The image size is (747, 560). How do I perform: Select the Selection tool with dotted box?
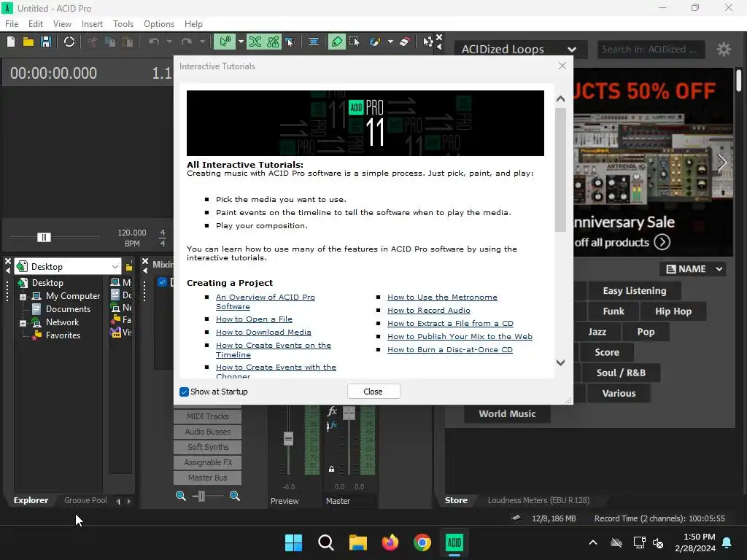click(354, 42)
